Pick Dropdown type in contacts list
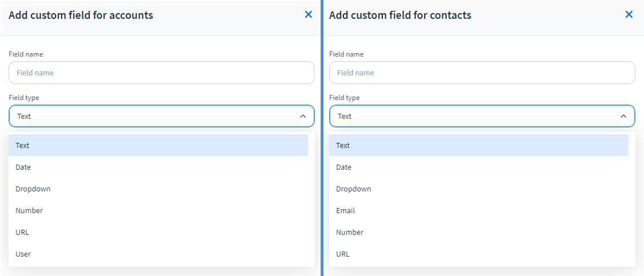644x276 pixels. pyautogui.click(x=479, y=189)
